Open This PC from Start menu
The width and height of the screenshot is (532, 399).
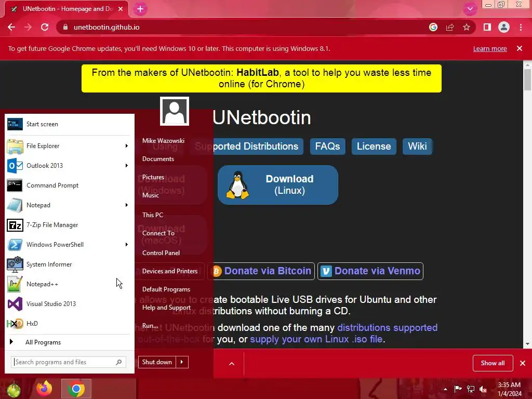[x=153, y=215]
